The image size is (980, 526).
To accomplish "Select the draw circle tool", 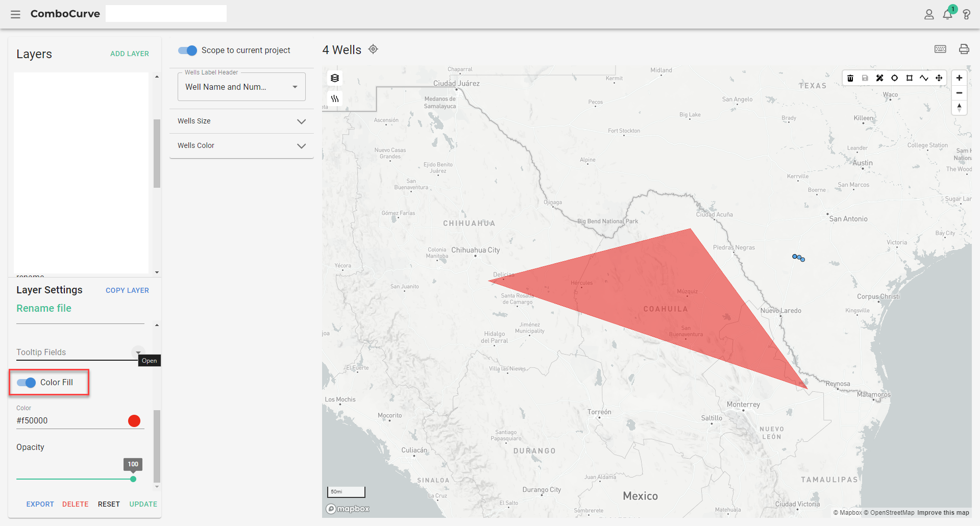I will pos(894,78).
